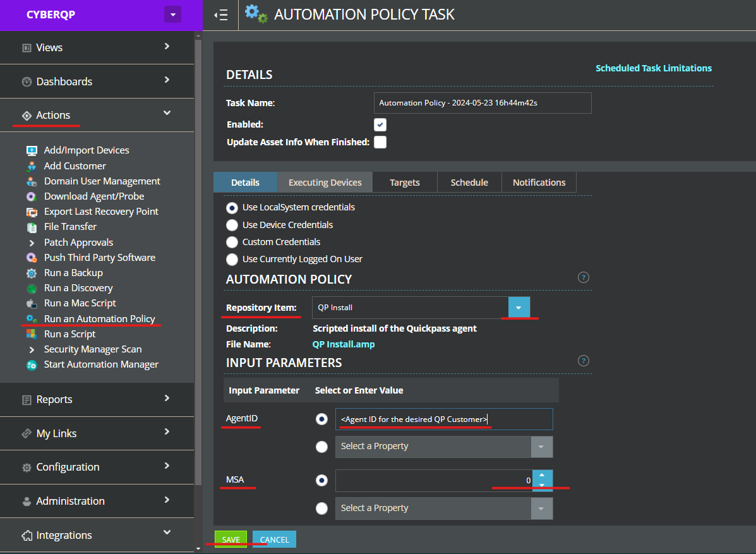Screen dimensions: 756x554
Task: Switch to the Details tab
Action: point(245,183)
